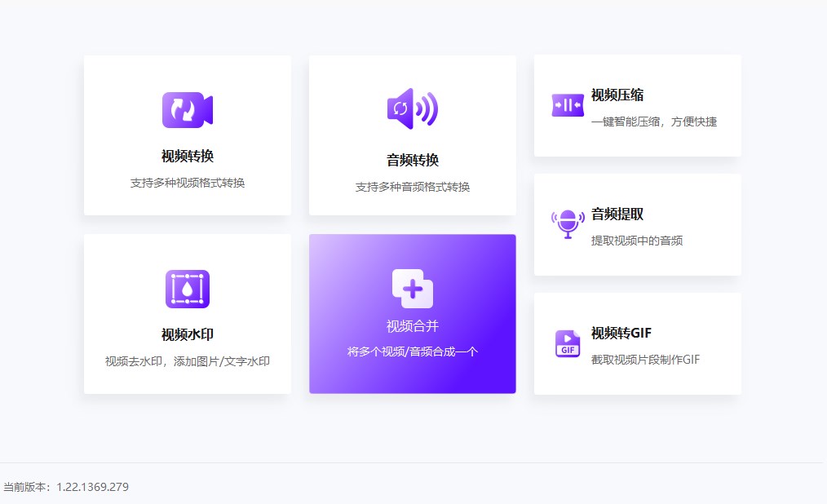Click the text 提取视频中的音频
827x504 pixels.
coord(641,241)
